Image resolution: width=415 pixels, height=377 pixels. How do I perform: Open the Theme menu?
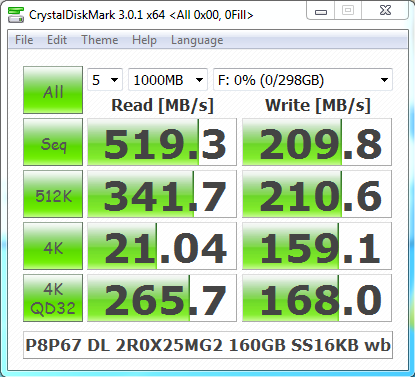pyautogui.click(x=100, y=40)
